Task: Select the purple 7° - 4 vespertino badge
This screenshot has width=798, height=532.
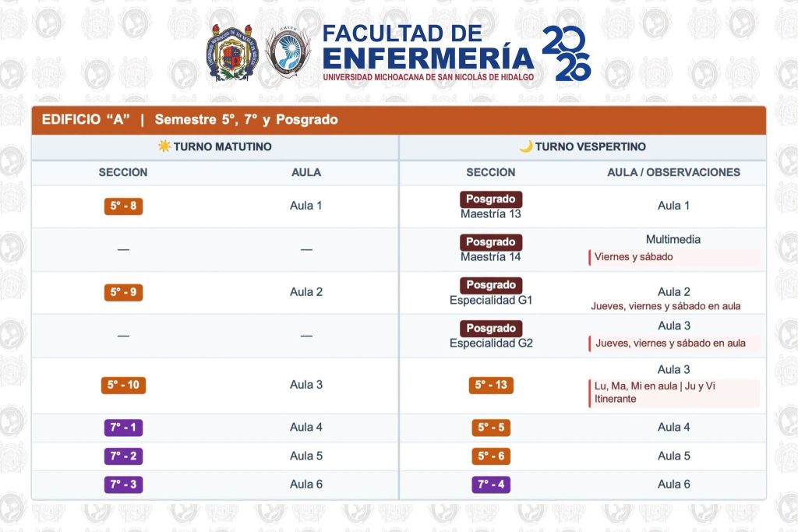Action: [491, 484]
